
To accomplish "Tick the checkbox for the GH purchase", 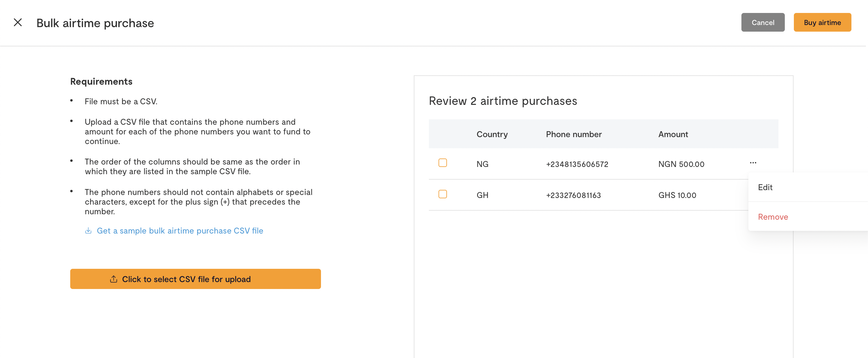I will coord(443,194).
